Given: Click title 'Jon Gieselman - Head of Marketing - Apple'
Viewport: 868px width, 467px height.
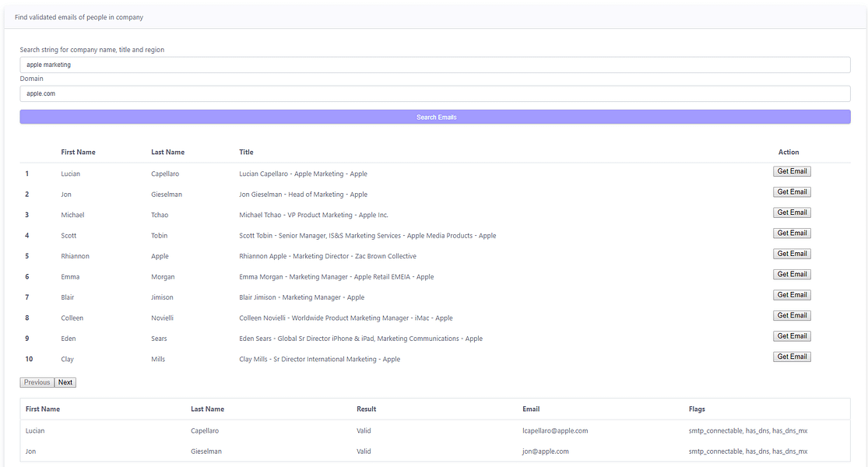Looking at the screenshot, I should [304, 195].
